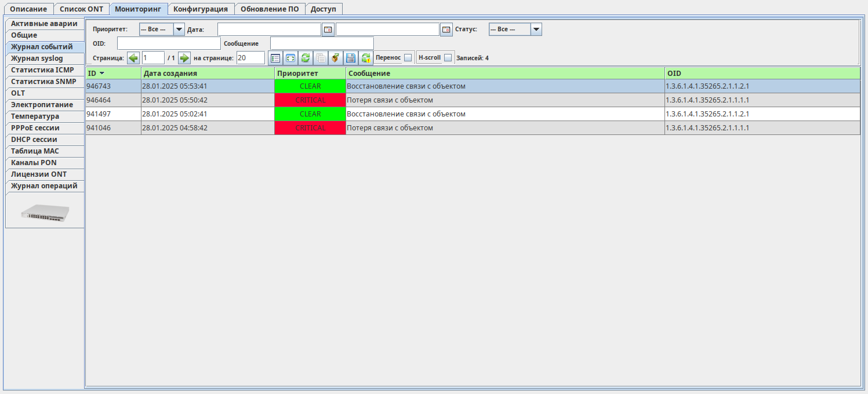Click the list columns settings toolbar icon

(x=275, y=58)
